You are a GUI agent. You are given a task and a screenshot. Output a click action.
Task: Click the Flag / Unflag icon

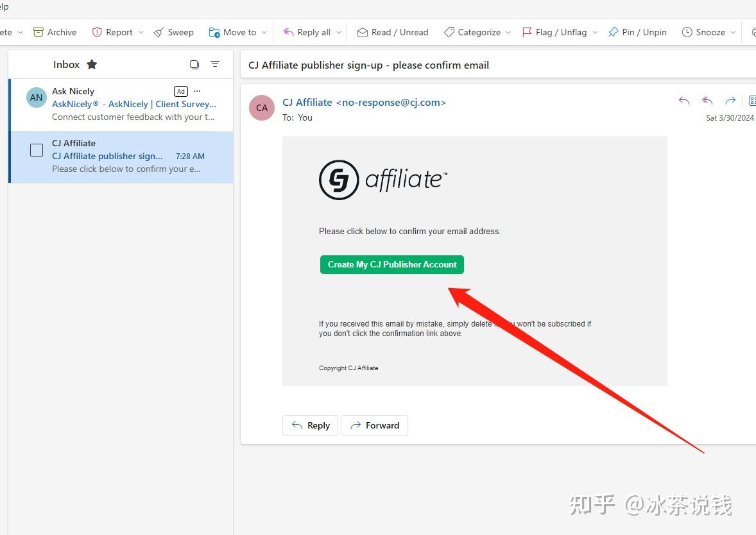click(x=527, y=32)
